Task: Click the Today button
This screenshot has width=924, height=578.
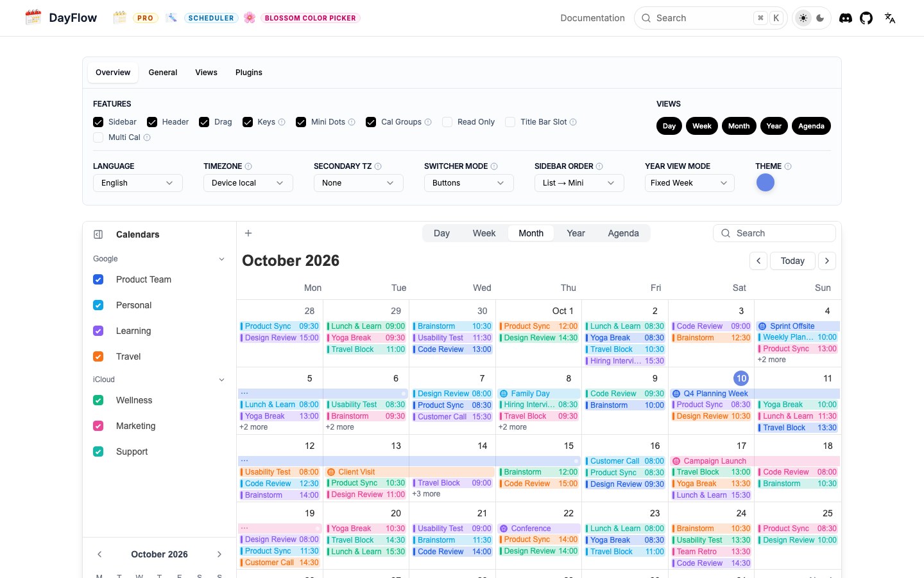Action: tap(792, 261)
